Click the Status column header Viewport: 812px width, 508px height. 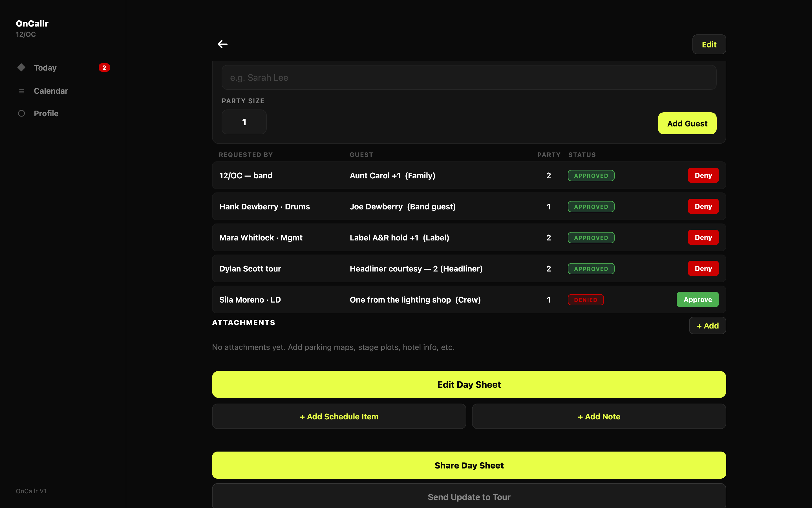click(x=582, y=155)
